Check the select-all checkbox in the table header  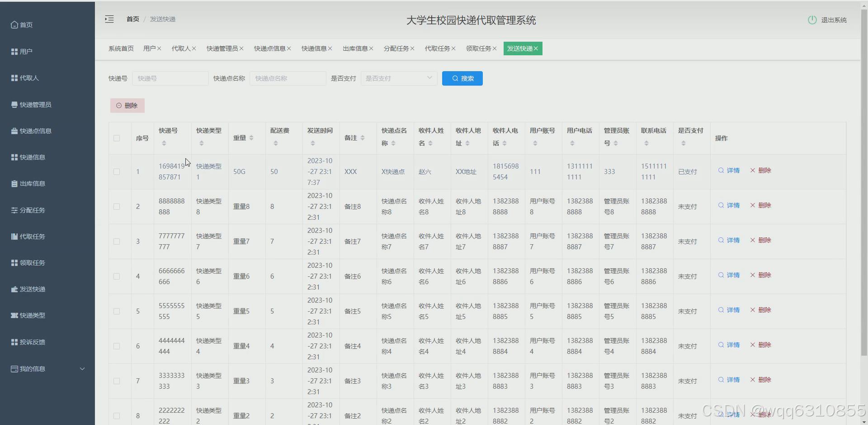click(x=117, y=138)
